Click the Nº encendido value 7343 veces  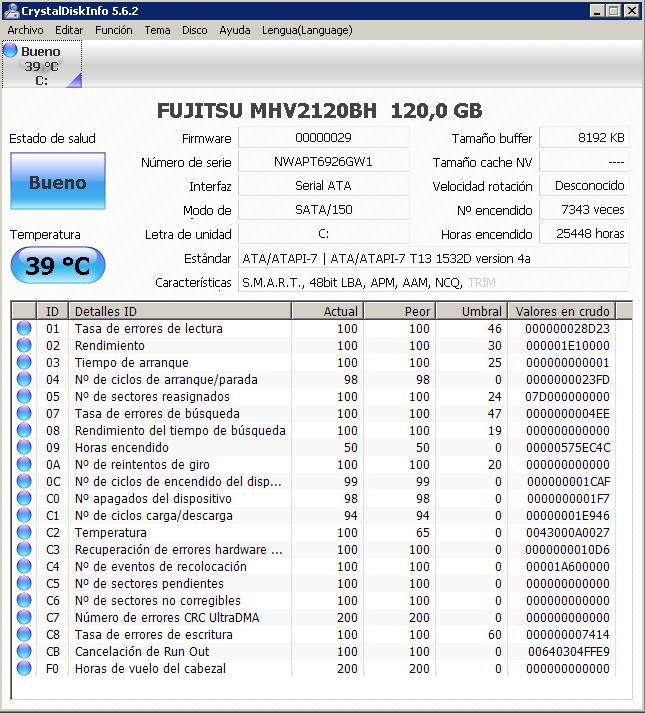tap(585, 210)
